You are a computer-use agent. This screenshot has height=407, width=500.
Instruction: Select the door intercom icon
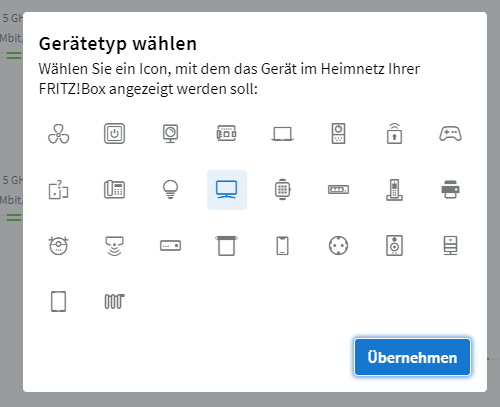(x=338, y=134)
